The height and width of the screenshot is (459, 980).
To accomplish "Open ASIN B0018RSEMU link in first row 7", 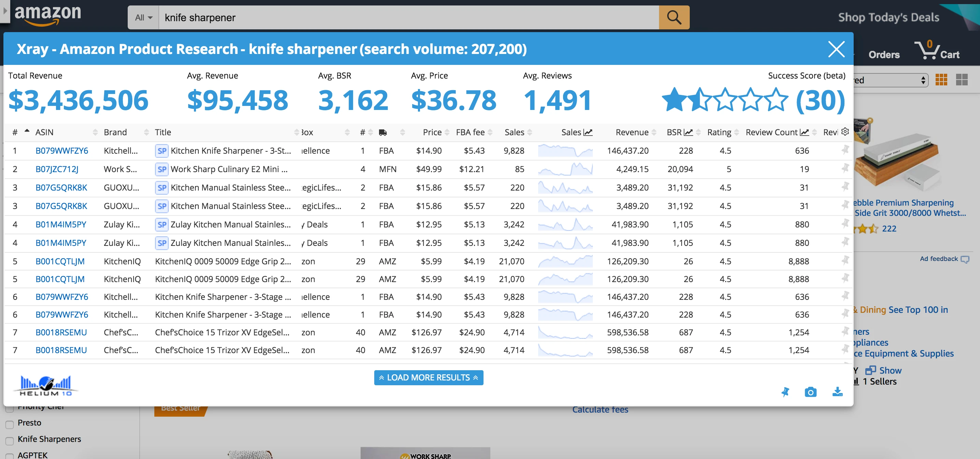I will [x=61, y=332].
